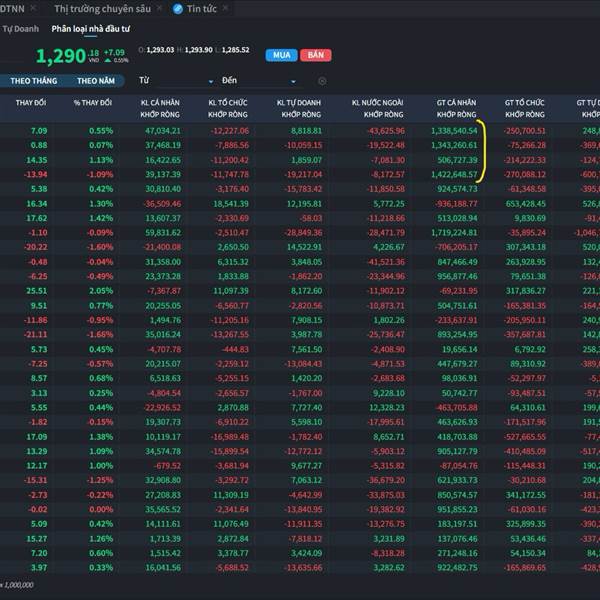This screenshot has height=600, width=600.
Task: Select cell value 653,428.45
Action: point(526,204)
